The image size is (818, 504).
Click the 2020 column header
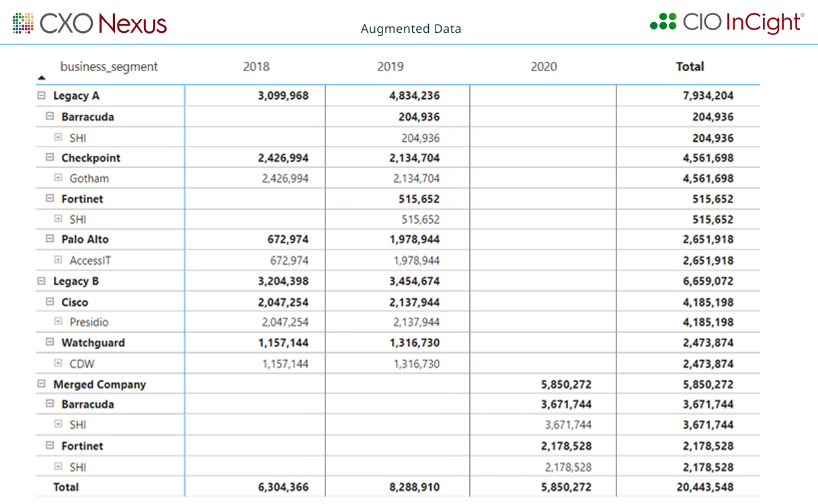coord(544,67)
